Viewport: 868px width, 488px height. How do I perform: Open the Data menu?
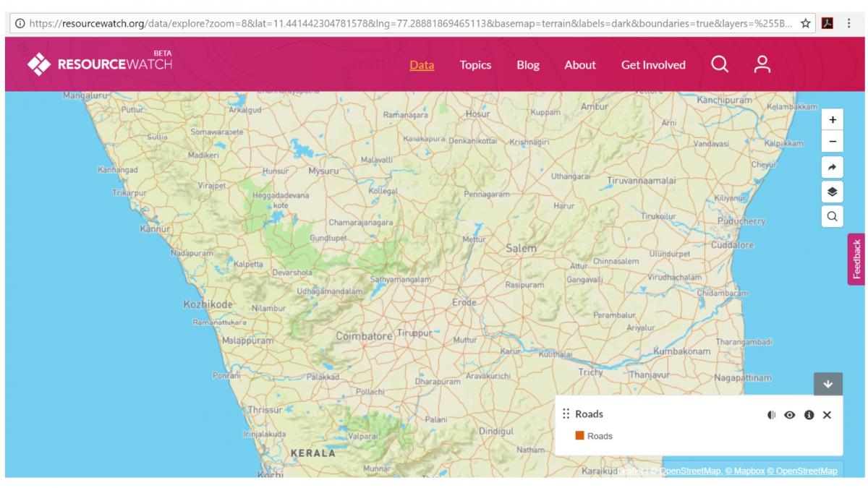(x=422, y=65)
